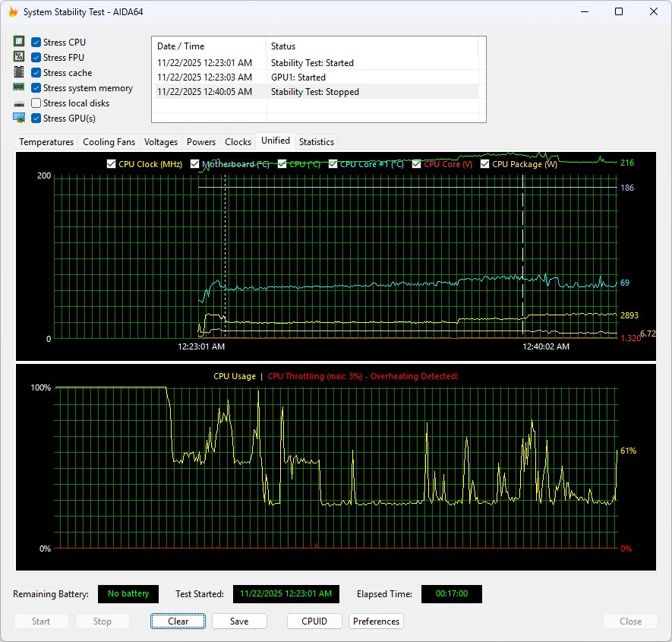The image size is (672, 642).
Task: Click the Clear button
Action: (178, 621)
